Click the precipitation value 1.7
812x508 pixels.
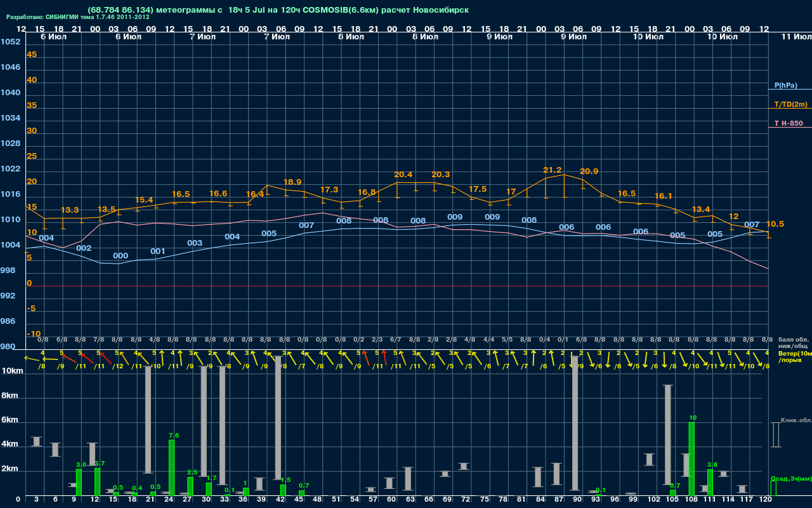coord(211,478)
